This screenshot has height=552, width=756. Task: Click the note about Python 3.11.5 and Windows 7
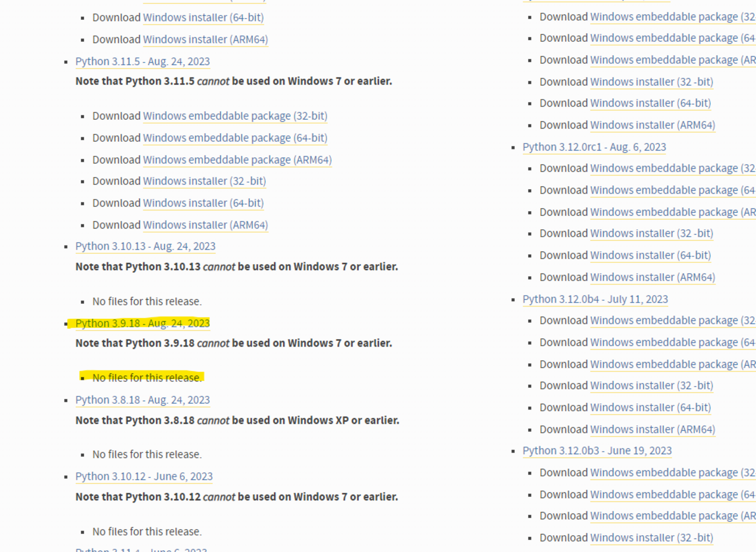234,81
